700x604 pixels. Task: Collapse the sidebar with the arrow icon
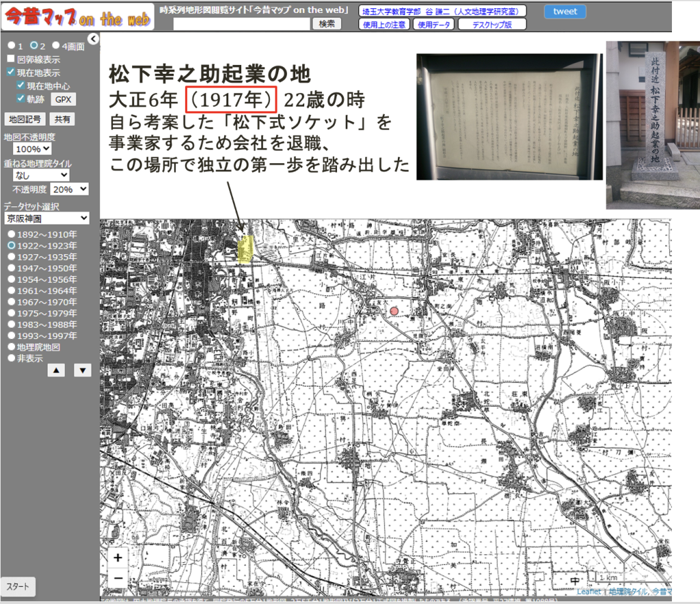coord(94,39)
